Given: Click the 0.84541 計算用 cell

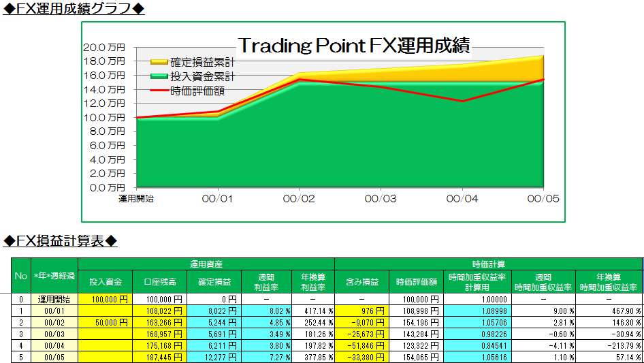Looking at the screenshot, I should (x=478, y=345).
